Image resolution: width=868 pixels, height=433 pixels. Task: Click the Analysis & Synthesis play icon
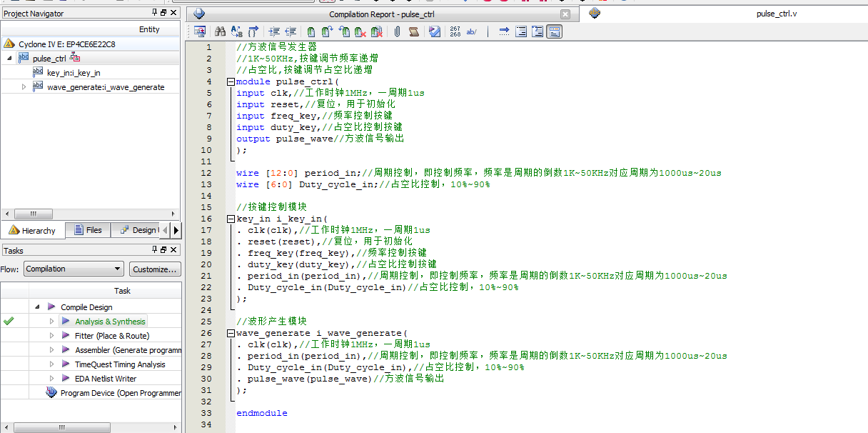click(x=66, y=322)
